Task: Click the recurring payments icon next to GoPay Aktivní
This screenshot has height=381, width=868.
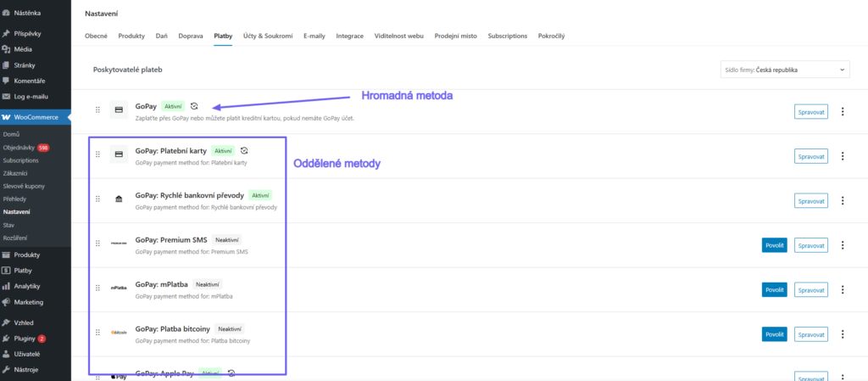Action: coord(194,106)
